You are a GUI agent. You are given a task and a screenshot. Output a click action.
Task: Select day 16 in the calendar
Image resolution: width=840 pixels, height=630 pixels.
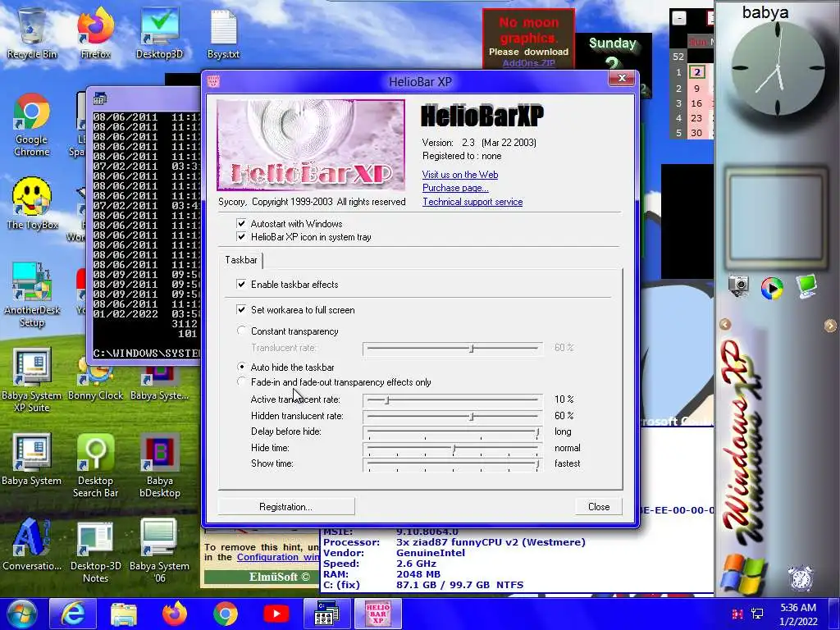pyautogui.click(x=696, y=103)
